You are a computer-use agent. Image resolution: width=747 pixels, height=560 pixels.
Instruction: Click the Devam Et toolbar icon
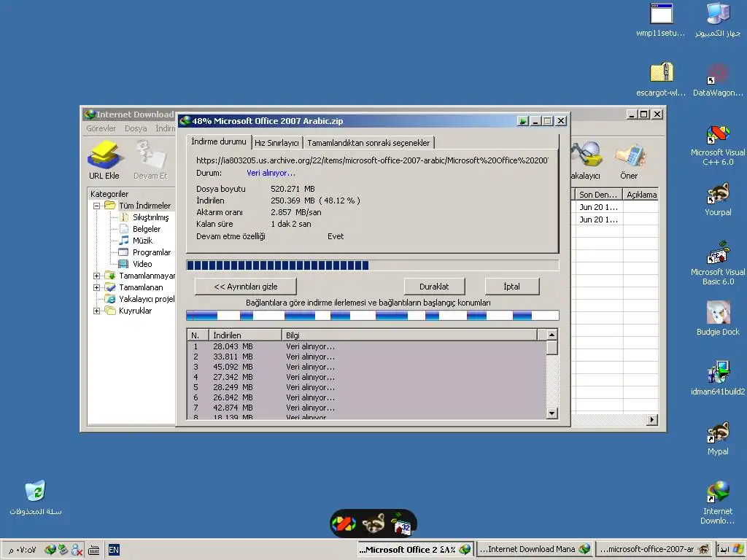tap(150, 160)
